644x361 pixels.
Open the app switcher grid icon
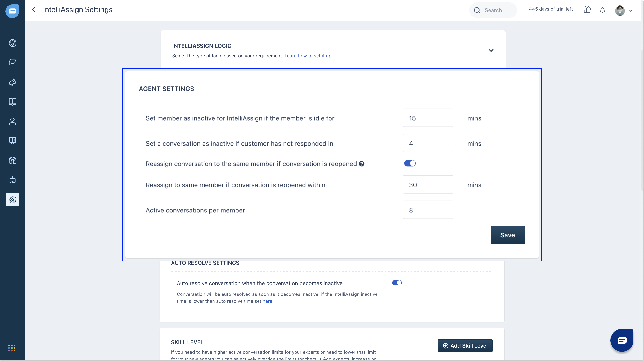(x=12, y=348)
